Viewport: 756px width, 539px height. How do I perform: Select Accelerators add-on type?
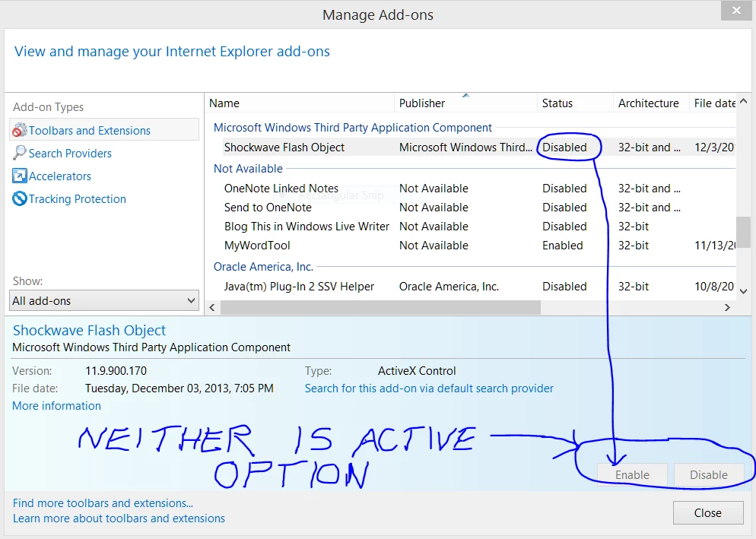click(x=52, y=176)
